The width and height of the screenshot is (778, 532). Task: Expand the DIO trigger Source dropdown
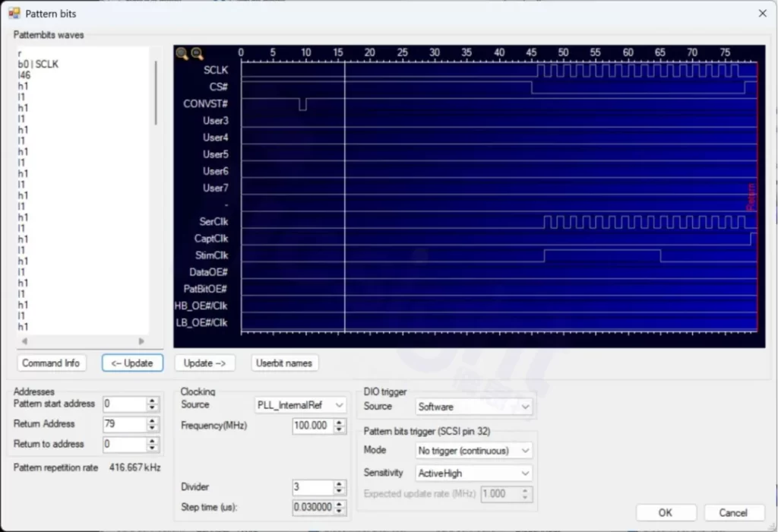[x=474, y=407]
